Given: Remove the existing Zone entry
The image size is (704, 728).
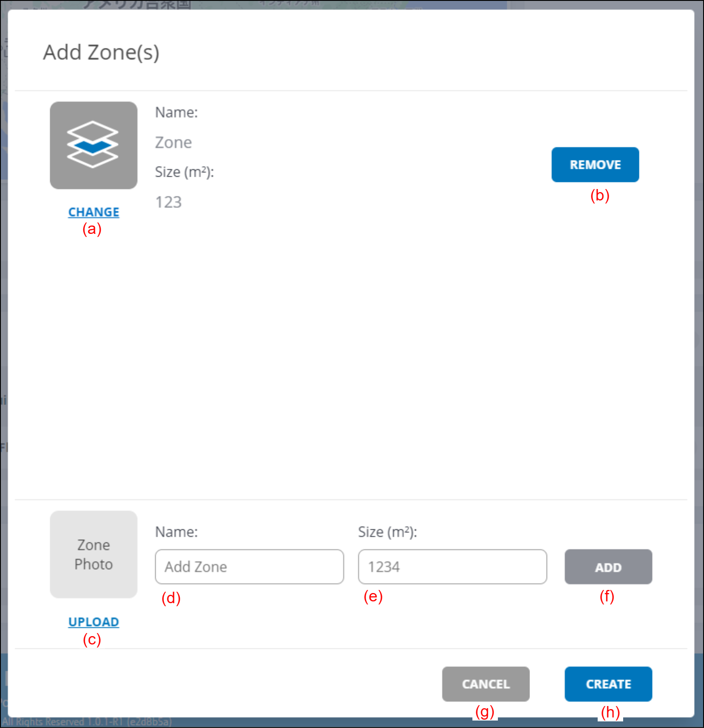Looking at the screenshot, I should [595, 164].
